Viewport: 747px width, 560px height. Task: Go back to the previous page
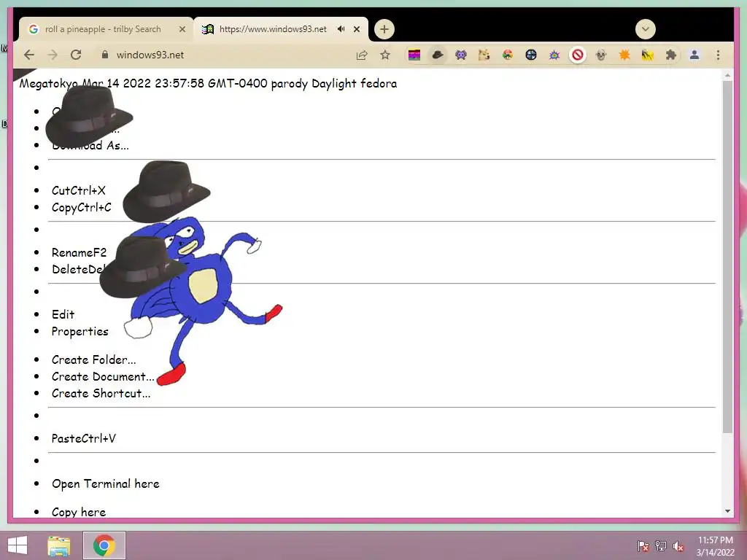click(29, 55)
